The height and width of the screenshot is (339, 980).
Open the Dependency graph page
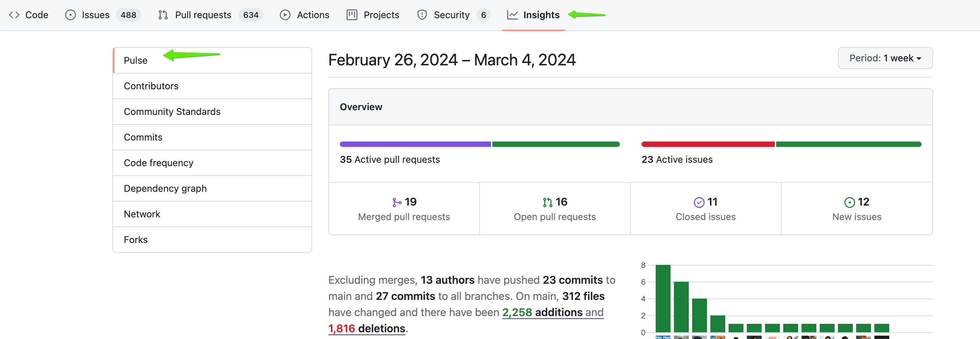pos(165,188)
